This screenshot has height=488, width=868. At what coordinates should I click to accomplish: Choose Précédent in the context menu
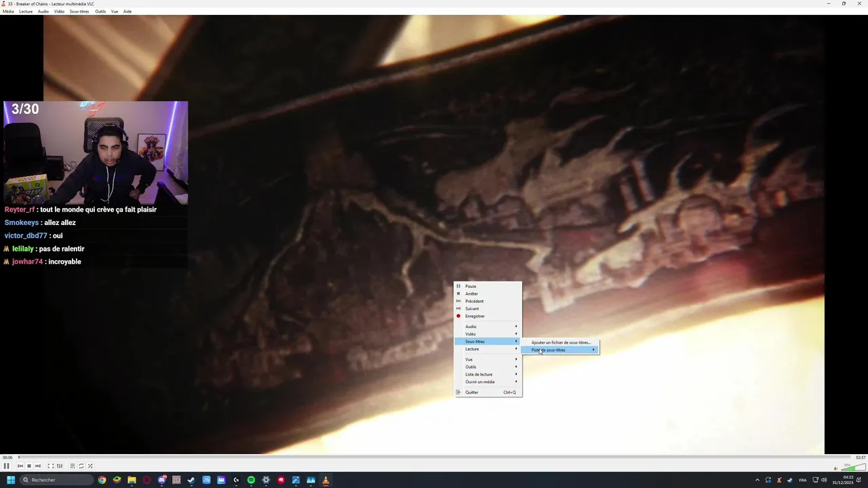point(488,301)
